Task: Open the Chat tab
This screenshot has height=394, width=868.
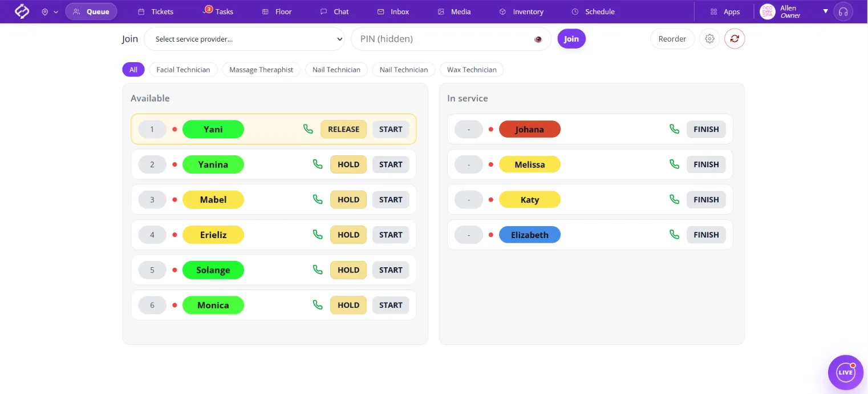Action: tap(334, 11)
